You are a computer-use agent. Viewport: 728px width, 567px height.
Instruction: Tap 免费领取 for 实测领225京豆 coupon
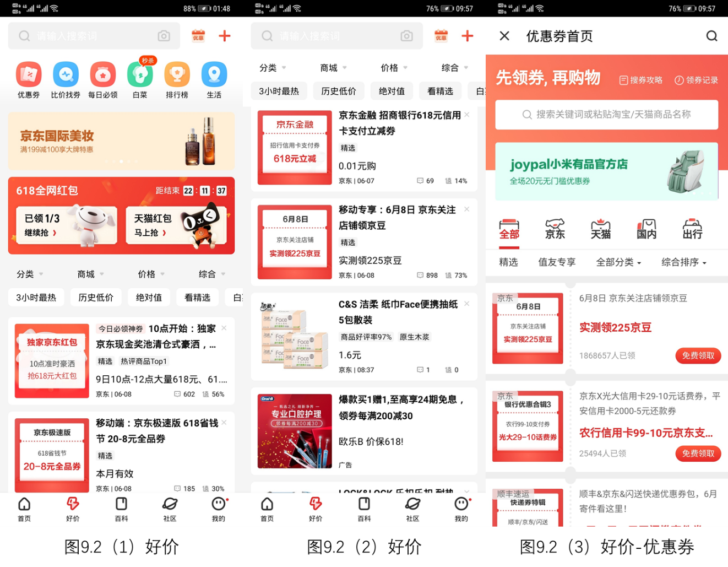(x=698, y=355)
